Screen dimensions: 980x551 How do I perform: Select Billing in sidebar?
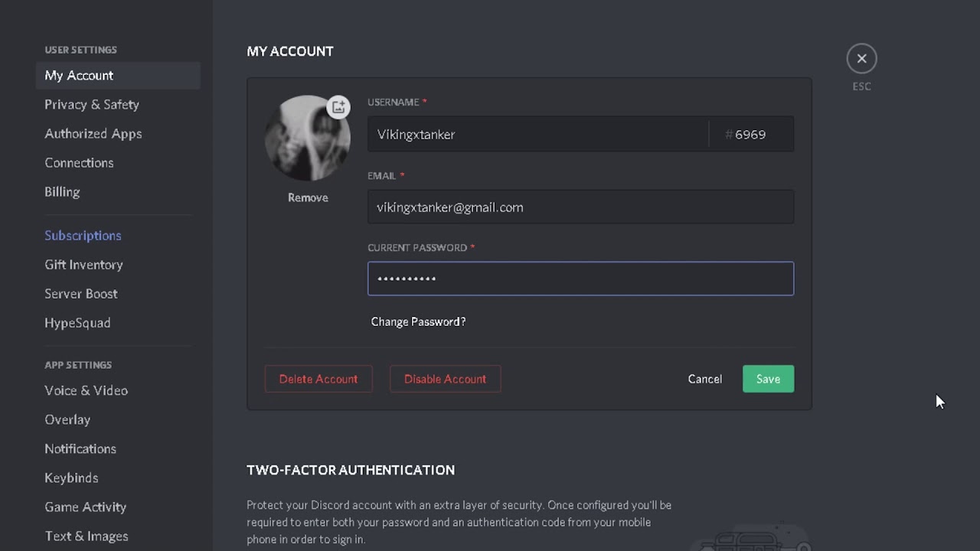[x=62, y=191]
